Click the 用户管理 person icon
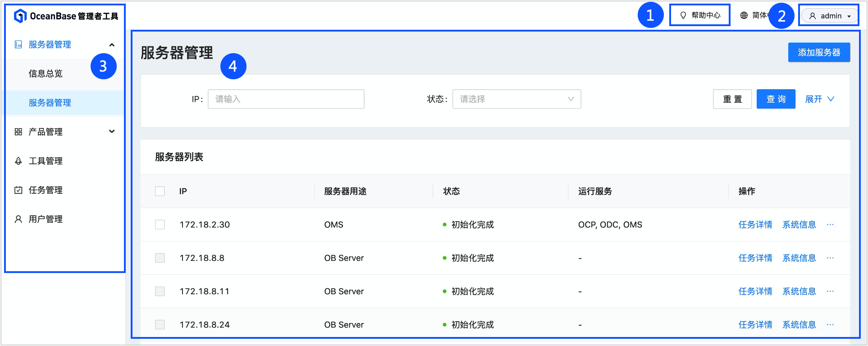 coord(18,219)
